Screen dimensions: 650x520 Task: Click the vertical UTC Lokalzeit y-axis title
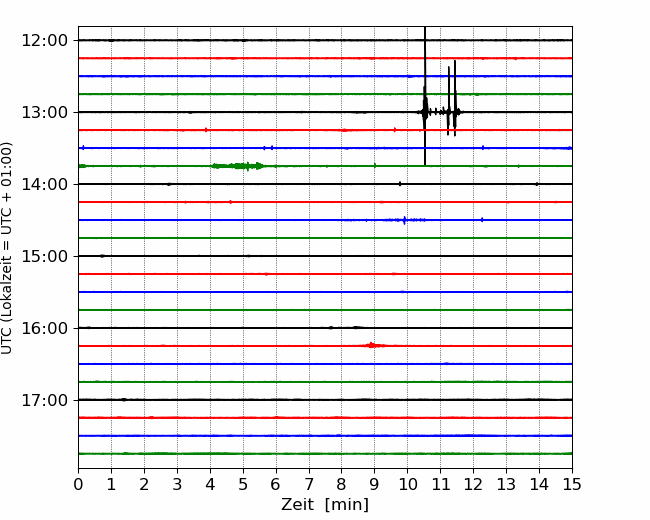point(8,247)
